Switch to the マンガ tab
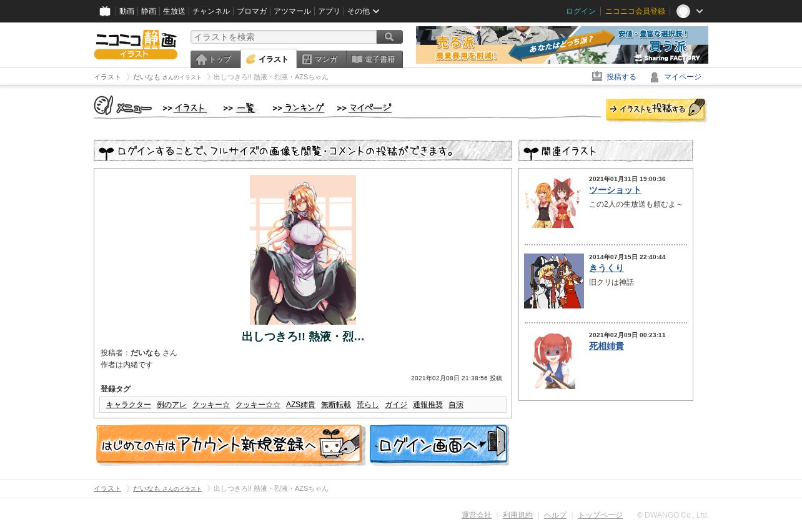The image size is (802, 532). coord(322,59)
